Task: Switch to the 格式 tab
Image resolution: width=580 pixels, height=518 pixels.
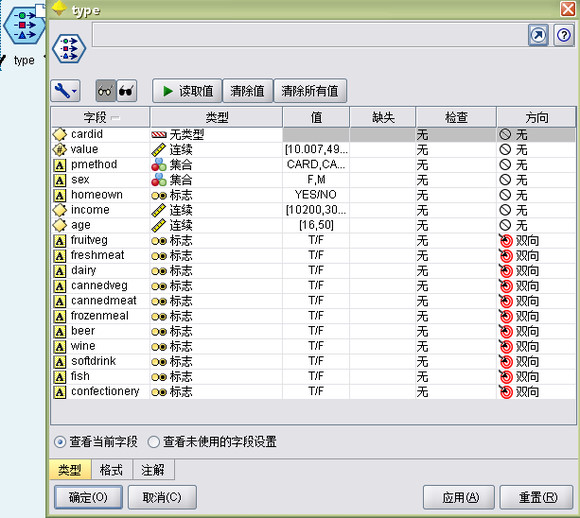Action: click(111, 470)
